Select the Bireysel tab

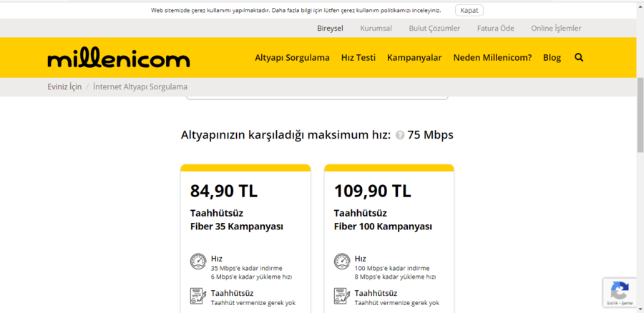tap(330, 29)
